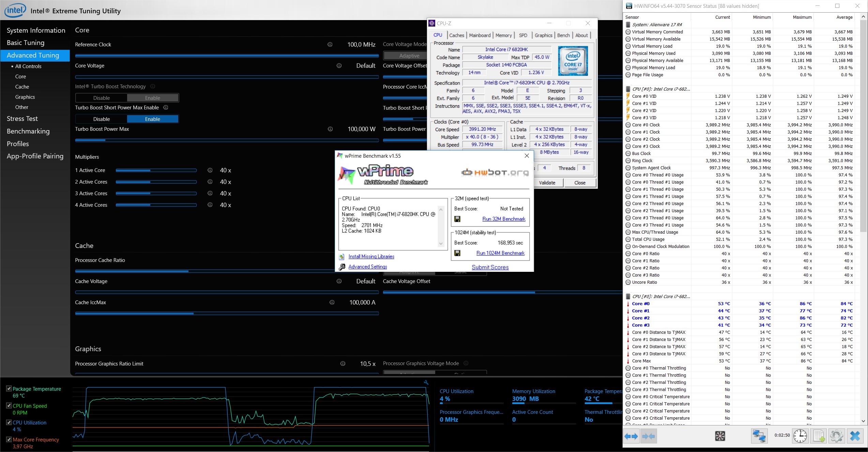Screen dimensions: 868x452
Task: Click the Submit Scores link in wPrime
Action: click(x=490, y=267)
